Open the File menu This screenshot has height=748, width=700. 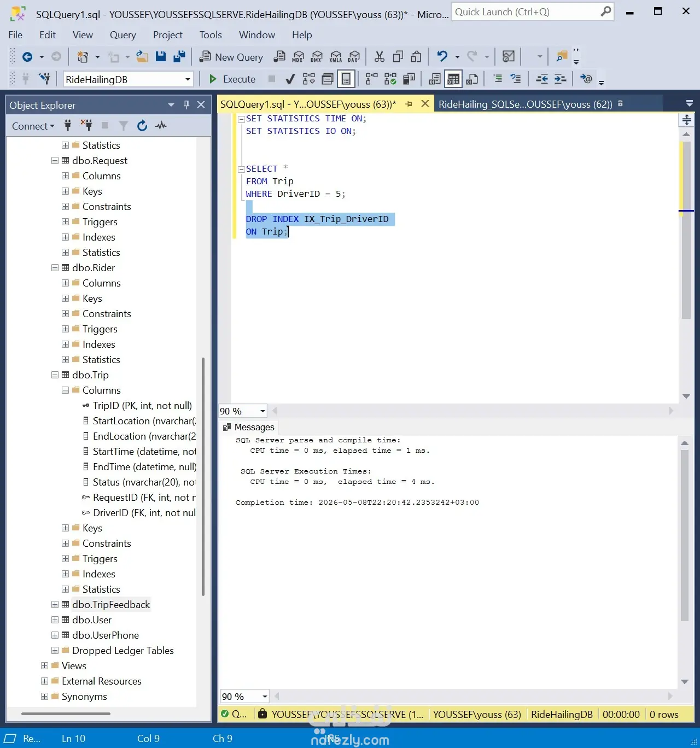point(15,35)
